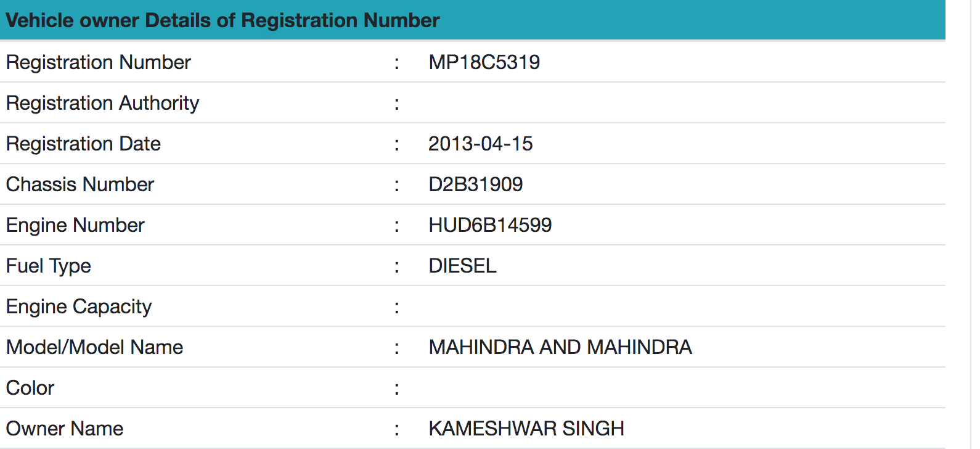Click the Engine Number label
The width and height of the screenshot is (980, 449).
pos(75,225)
